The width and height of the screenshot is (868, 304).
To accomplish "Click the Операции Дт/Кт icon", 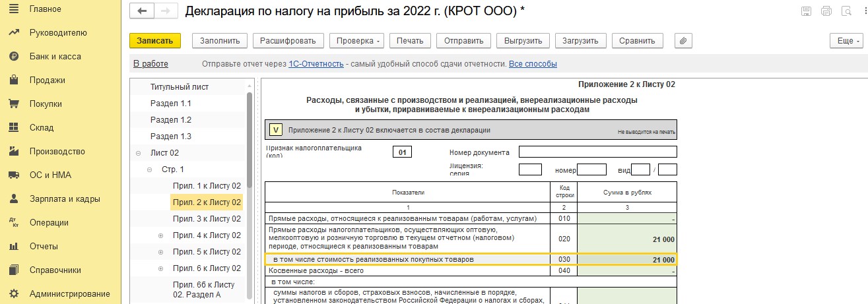I will [13, 222].
